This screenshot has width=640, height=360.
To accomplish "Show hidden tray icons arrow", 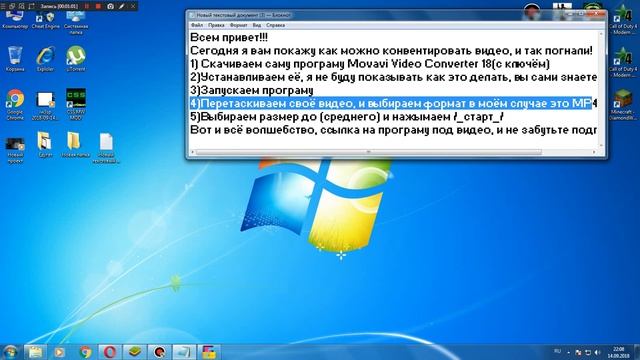I will 569,352.
